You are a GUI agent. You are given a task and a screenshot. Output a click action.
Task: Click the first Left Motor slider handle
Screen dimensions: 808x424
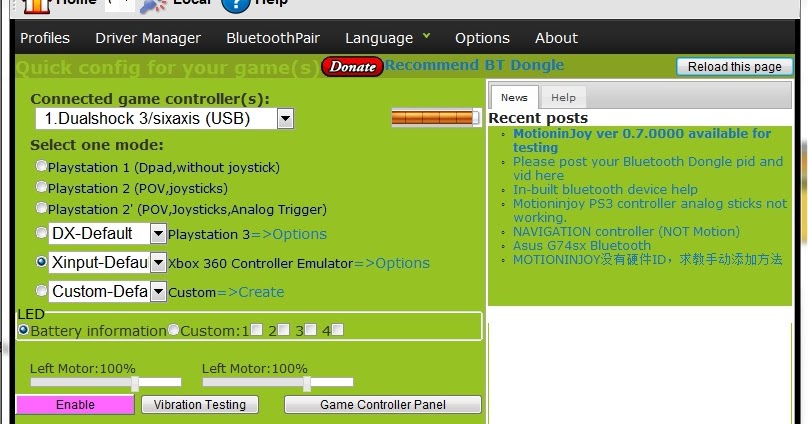[x=135, y=382]
